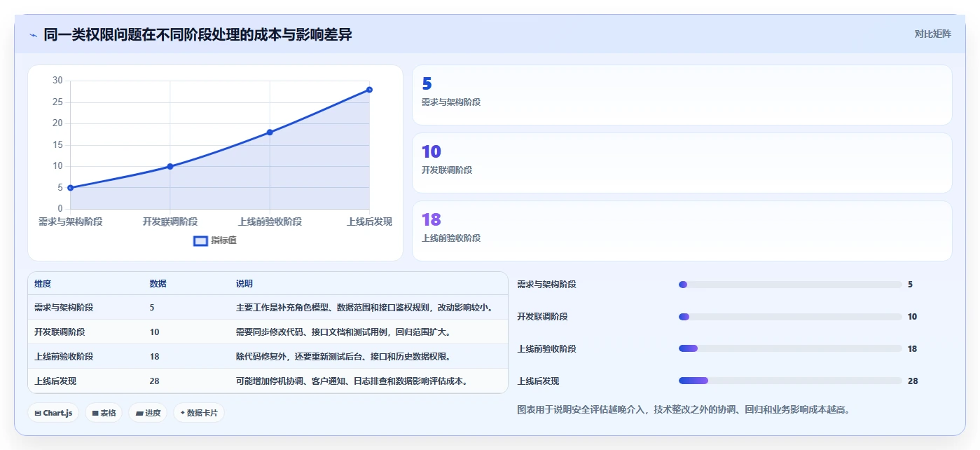This screenshot has width=980, height=450.
Task: Click the 开发联调阶段 progress bar
Action: [x=790, y=317]
